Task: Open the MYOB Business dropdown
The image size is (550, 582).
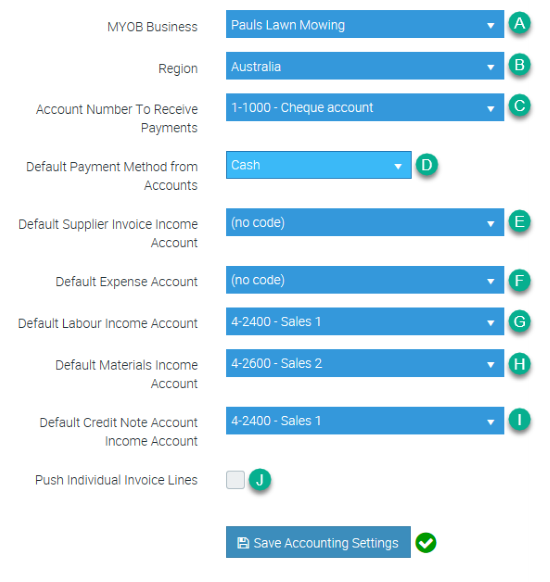Action: [x=365, y=24]
